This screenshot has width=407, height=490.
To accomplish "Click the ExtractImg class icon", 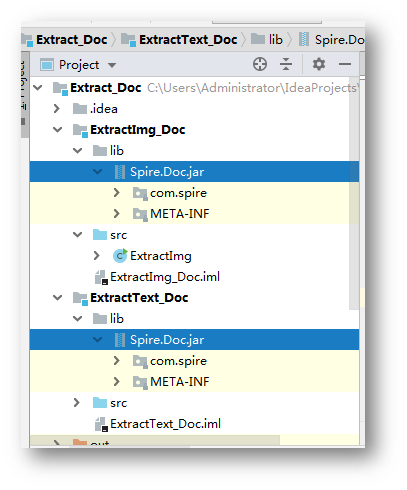I will coord(120,256).
